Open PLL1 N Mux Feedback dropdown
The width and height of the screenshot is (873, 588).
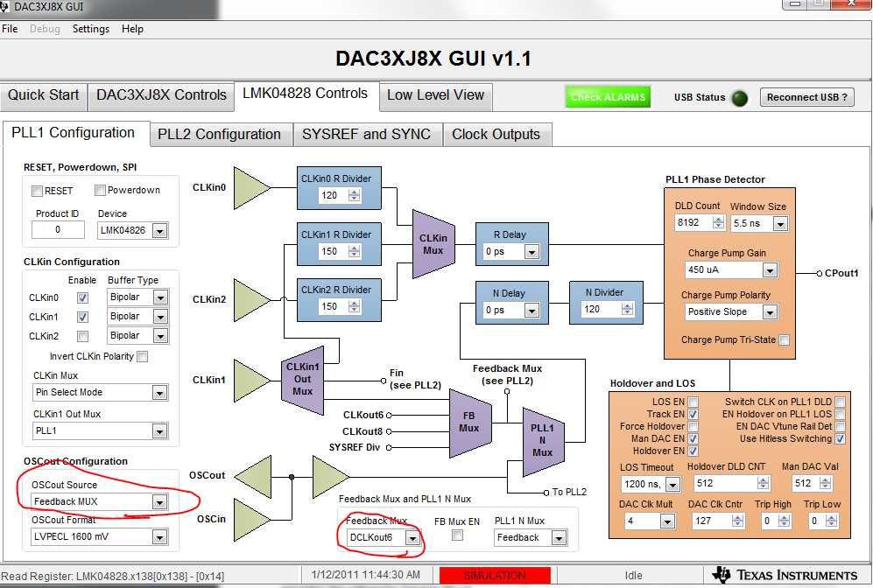[559, 538]
